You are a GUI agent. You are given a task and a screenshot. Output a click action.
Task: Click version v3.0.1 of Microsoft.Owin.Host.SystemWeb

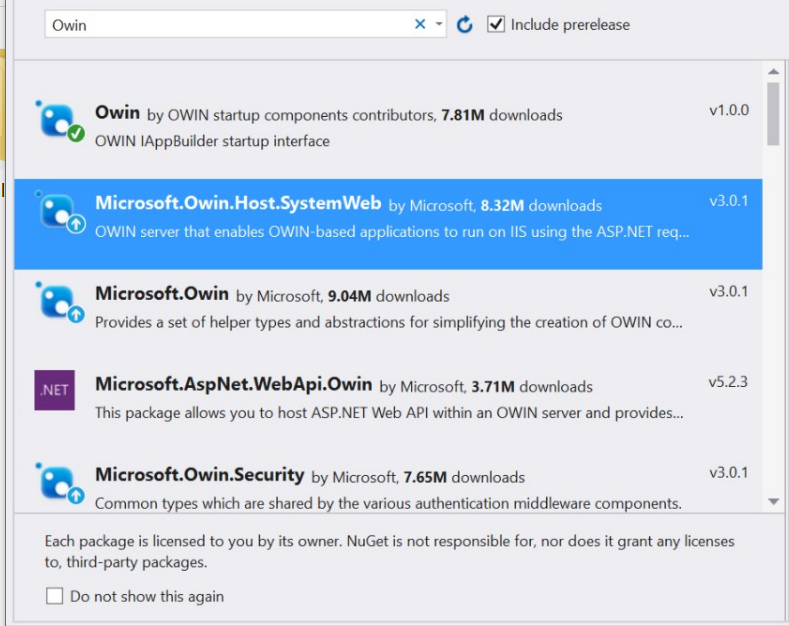click(x=728, y=201)
